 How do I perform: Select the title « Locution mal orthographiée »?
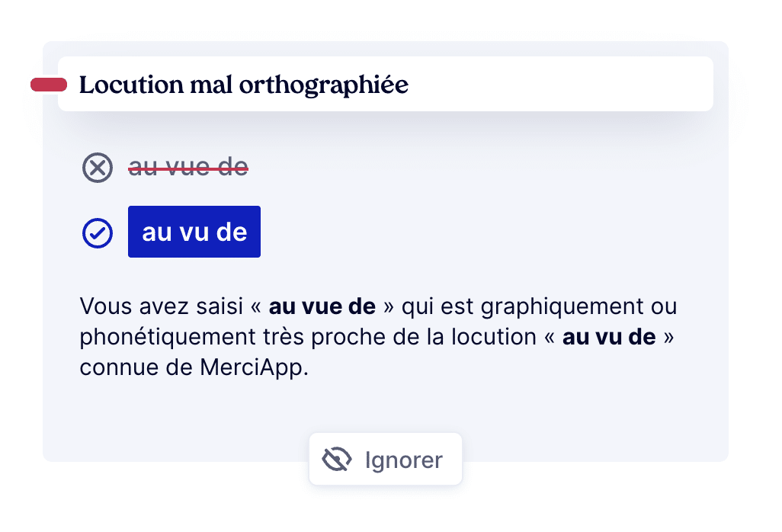pyautogui.click(x=243, y=85)
